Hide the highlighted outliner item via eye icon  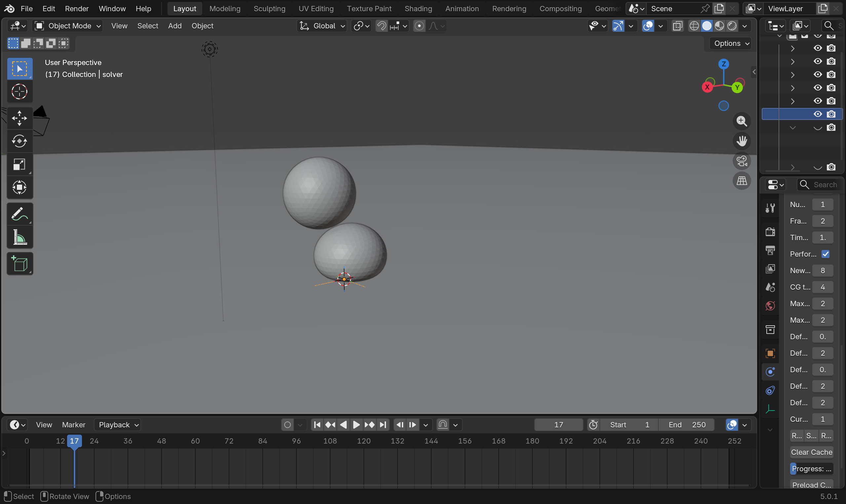[818, 114]
